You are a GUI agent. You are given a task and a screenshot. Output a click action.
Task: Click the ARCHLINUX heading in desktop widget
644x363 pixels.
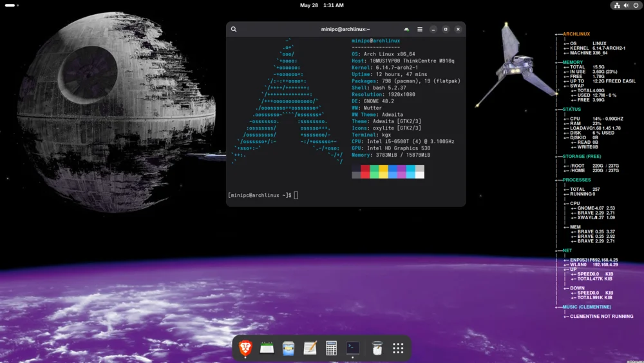pos(576,34)
